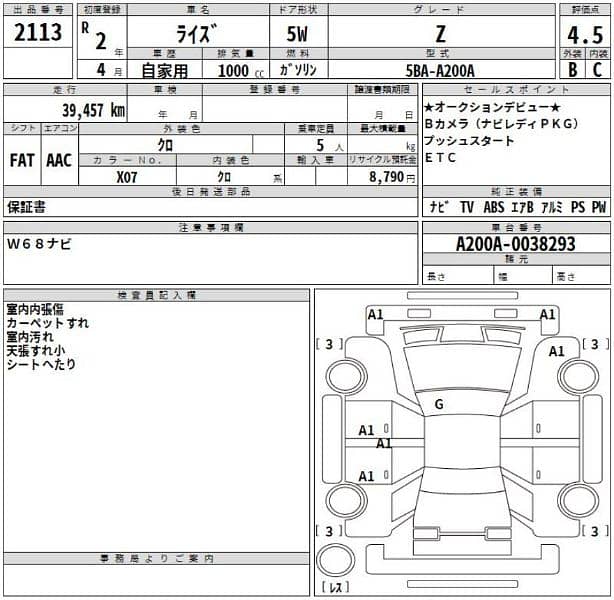Select the grade value Z
The height and width of the screenshot is (600, 614).
coord(441,34)
